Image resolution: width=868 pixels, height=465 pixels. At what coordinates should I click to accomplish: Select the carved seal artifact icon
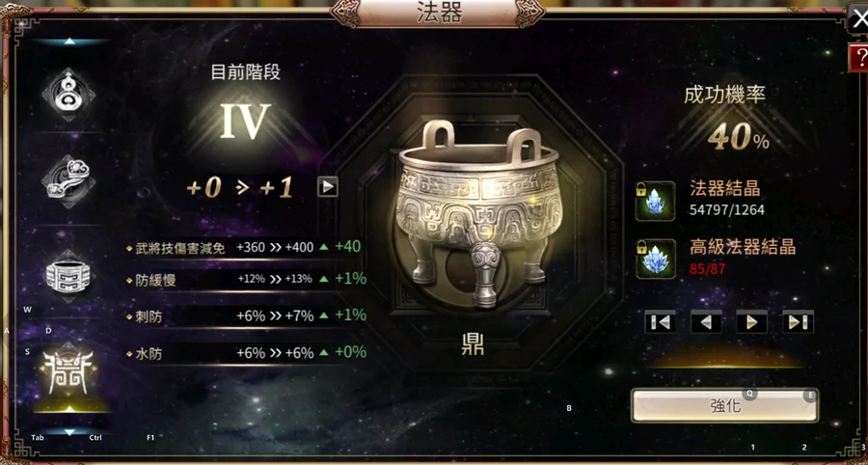click(68, 275)
